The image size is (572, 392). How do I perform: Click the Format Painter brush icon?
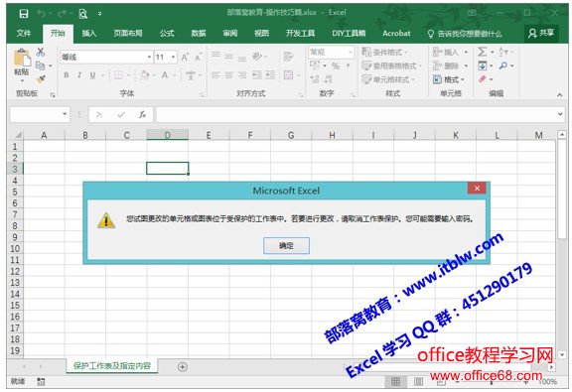point(41,78)
